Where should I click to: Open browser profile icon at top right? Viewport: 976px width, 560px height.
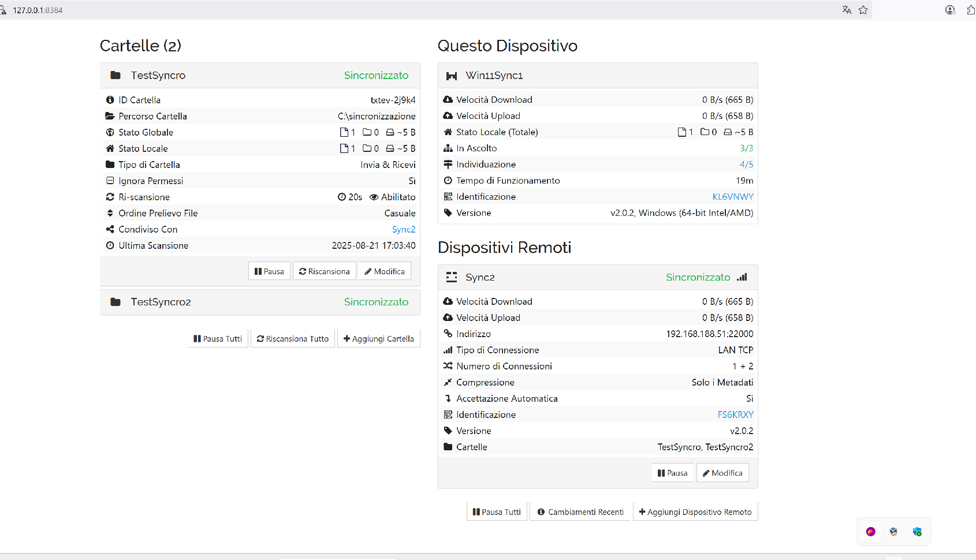click(950, 10)
